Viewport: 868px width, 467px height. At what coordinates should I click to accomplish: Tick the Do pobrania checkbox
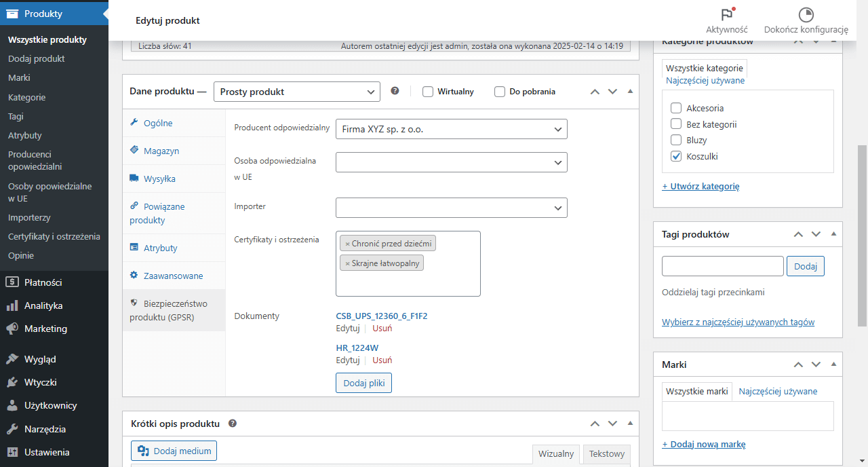(500, 92)
